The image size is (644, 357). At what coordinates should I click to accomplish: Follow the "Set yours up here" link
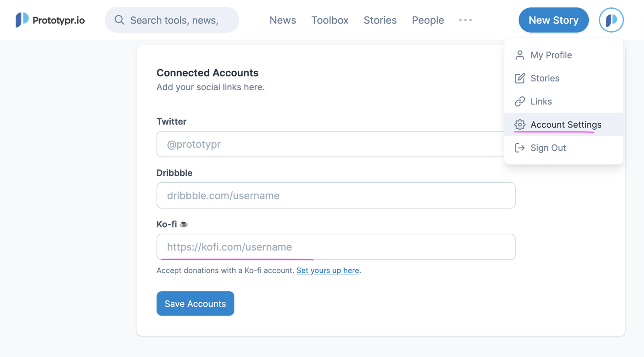point(328,271)
